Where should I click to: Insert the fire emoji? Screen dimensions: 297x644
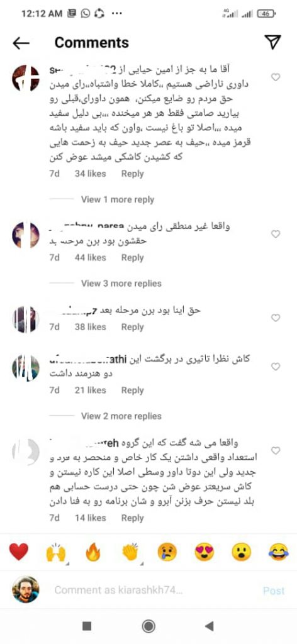tap(93, 552)
